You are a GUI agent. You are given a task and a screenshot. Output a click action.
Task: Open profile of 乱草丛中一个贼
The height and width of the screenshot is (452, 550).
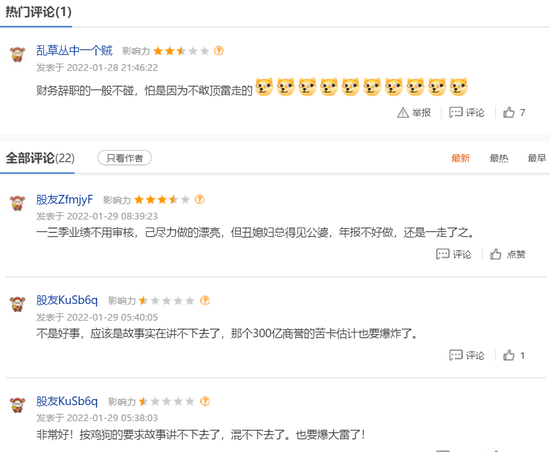(x=74, y=50)
